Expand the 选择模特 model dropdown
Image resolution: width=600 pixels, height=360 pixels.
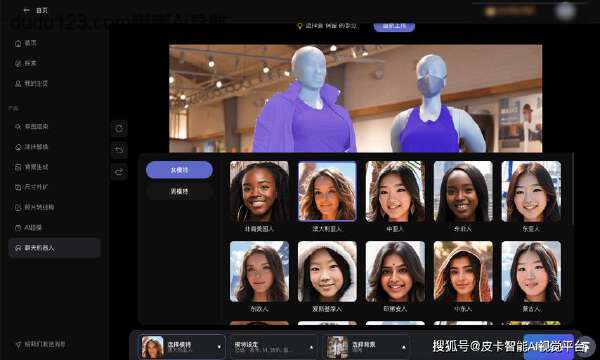point(181,347)
